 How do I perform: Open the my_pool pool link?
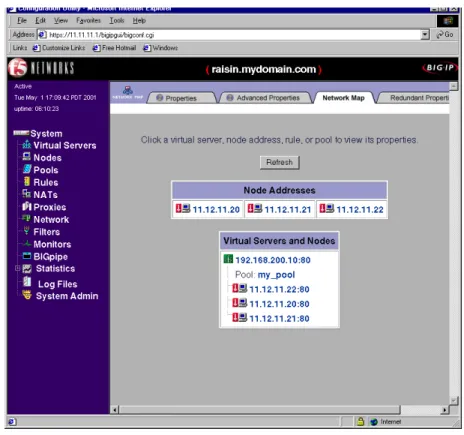[276, 275]
